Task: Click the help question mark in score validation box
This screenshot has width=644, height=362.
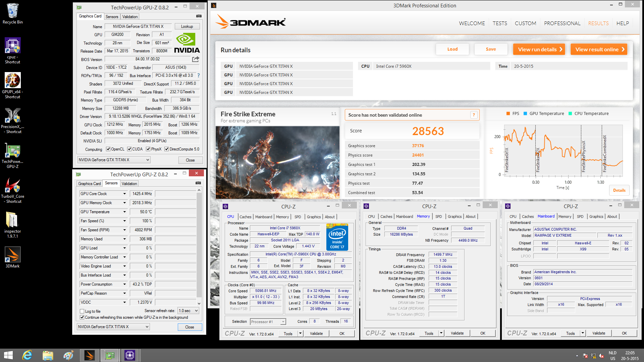Action: [x=474, y=115]
